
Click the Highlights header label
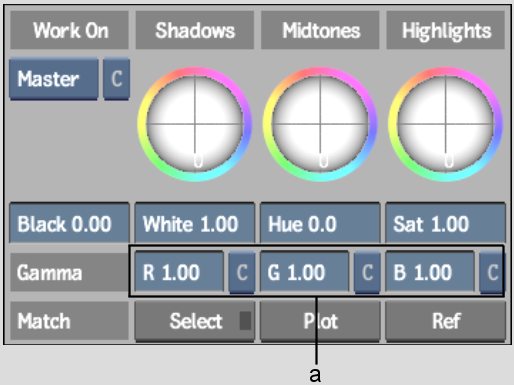[x=446, y=30]
